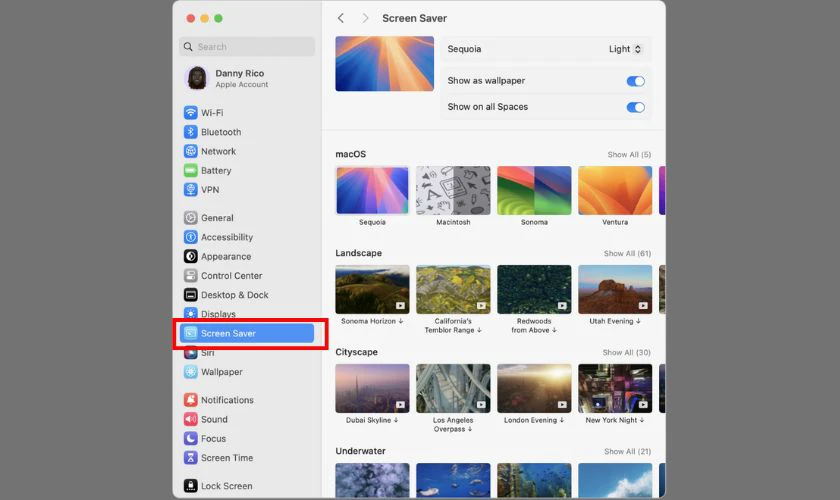The image size is (840, 500).
Task: Select the General sidebar label
Action: click(x=217, y=218)
